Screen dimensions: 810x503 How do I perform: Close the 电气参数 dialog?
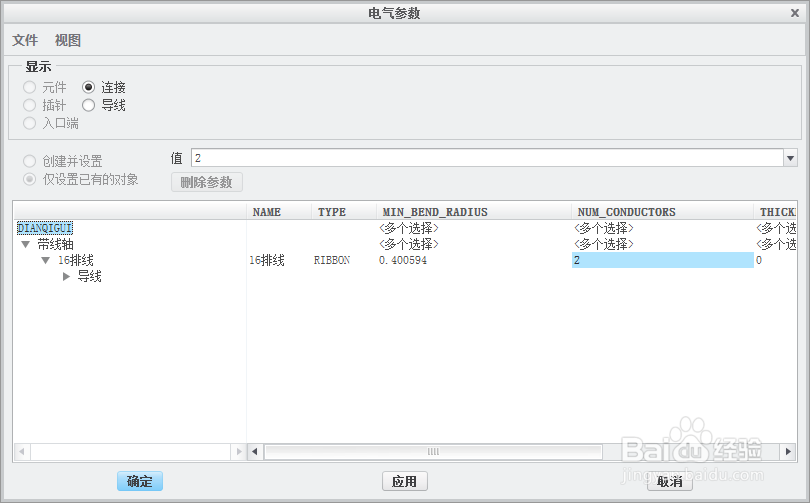[795, 13]
